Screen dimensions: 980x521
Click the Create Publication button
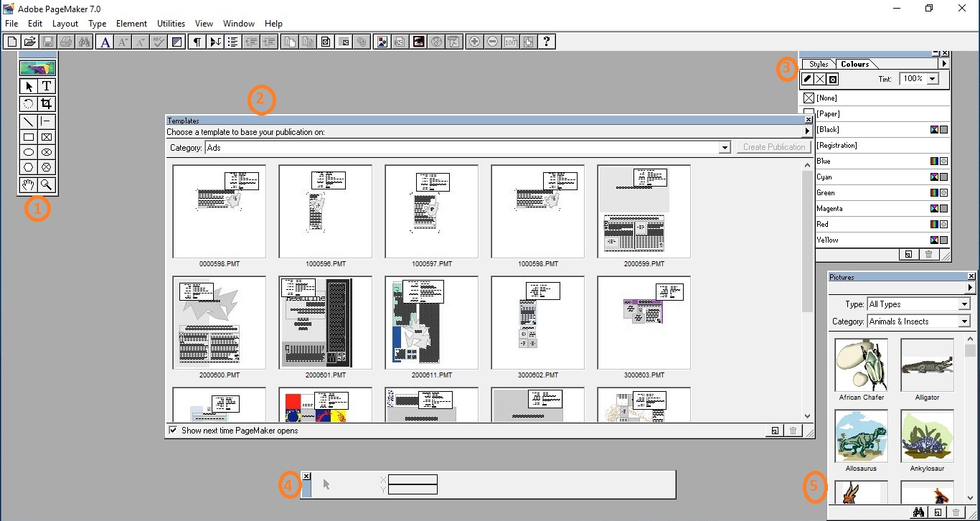pyautogui.click(x=773, y=146)
